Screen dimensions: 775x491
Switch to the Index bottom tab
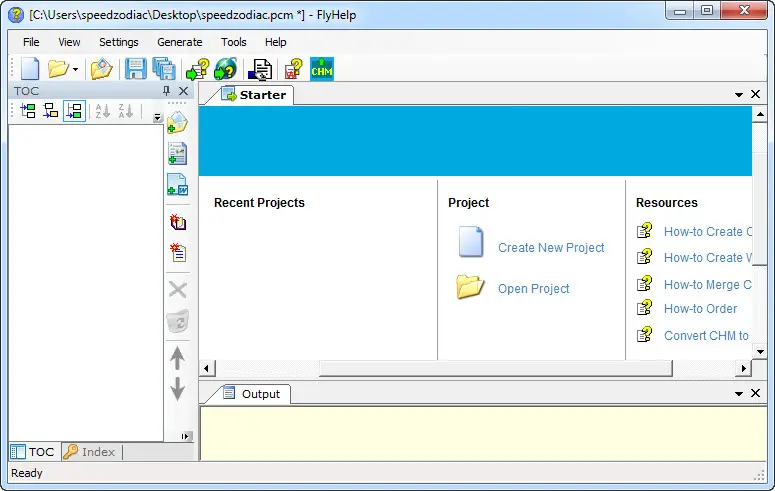click(90, 452)
